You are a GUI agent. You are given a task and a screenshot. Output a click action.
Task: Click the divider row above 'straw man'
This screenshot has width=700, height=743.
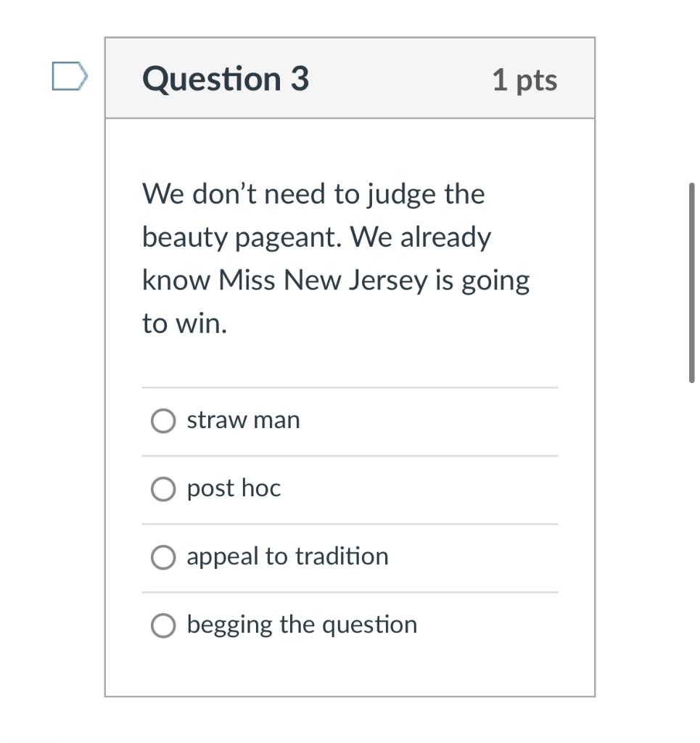click(350, 387)
